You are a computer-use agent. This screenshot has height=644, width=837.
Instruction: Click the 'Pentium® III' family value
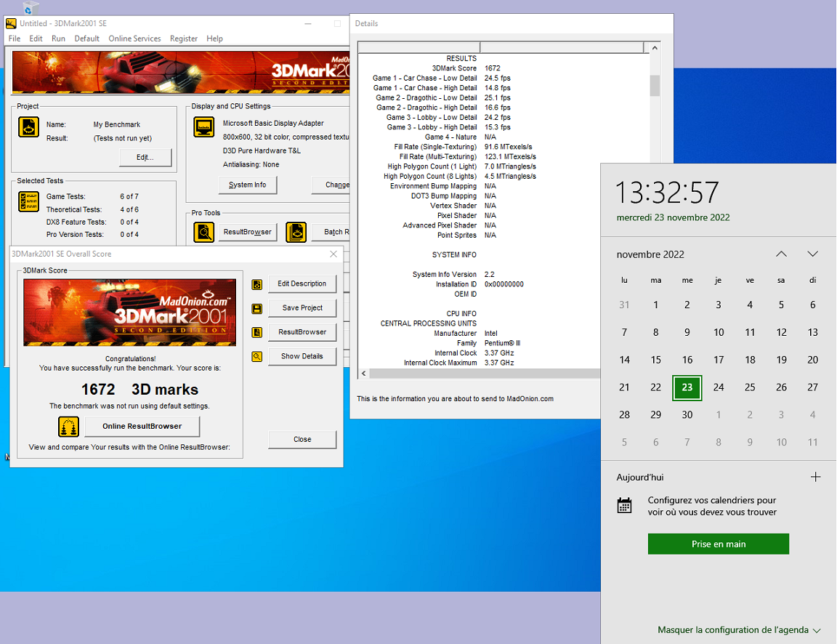tap(502, 343)
